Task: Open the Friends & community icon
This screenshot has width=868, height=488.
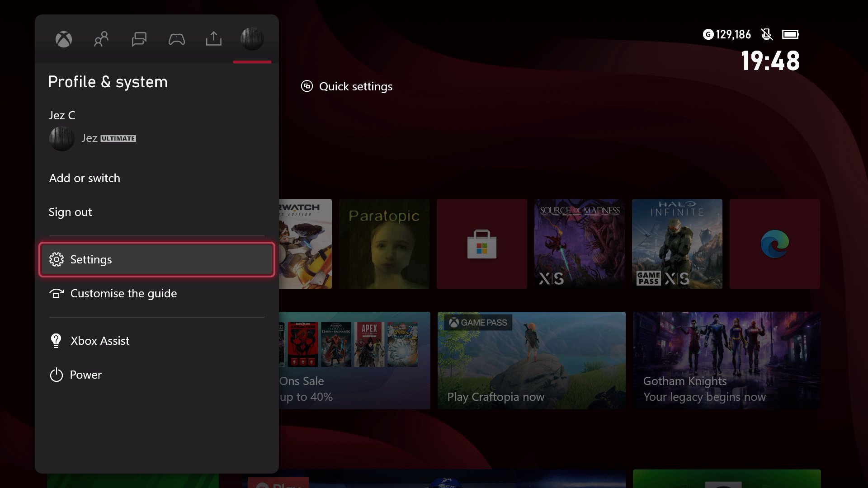Action: coord(101,39)
